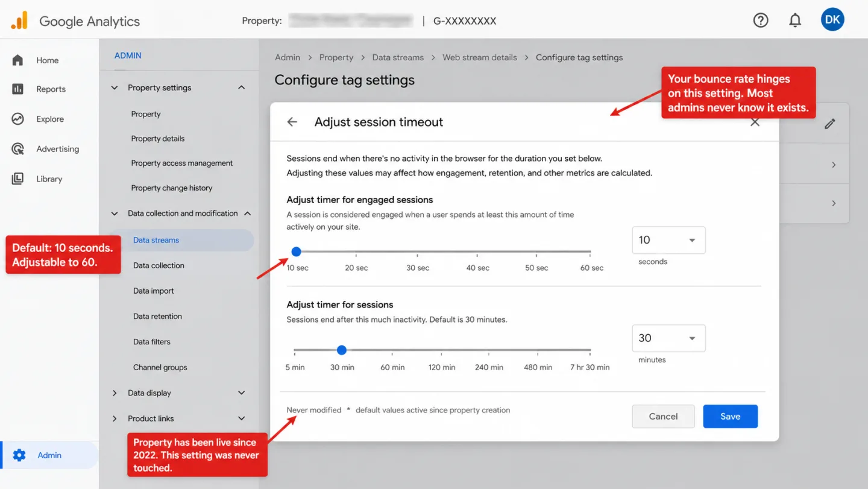Open the session minutes dropdown
The width and height of the screenshot is (868, 489).
pyautogui.click(x=668, y=338)
